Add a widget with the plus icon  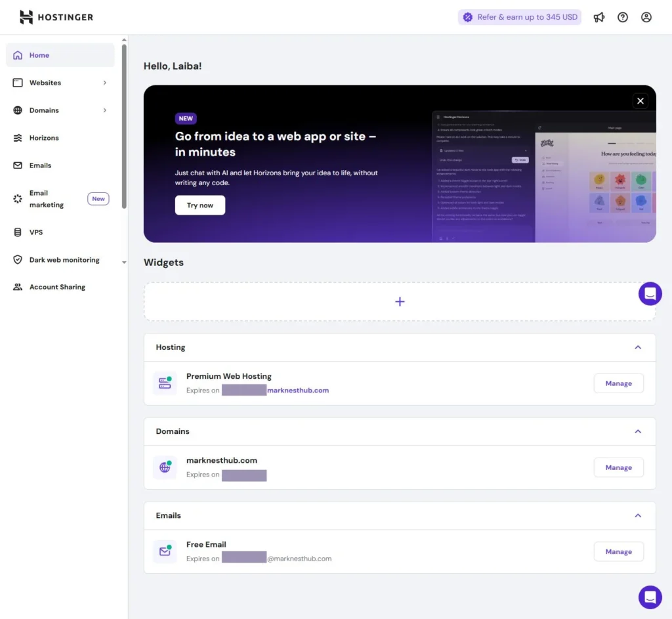coord(400,302)
